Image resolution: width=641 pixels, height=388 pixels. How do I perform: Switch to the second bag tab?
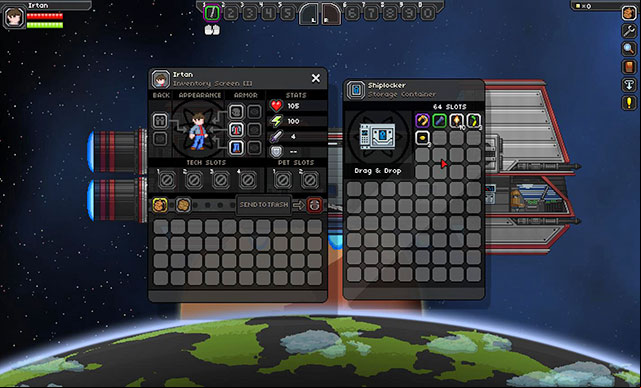click(184, 205)
